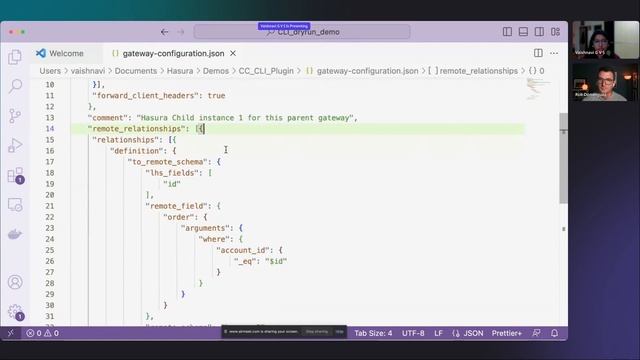This screenshot has height=360, width=640.
Task: Open the Accounts menu icon
Action: click(x=15, y=282)
